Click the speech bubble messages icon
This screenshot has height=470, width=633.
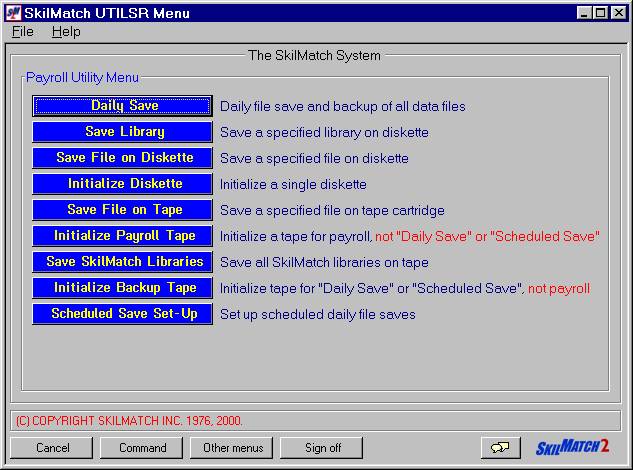(501, 448)
